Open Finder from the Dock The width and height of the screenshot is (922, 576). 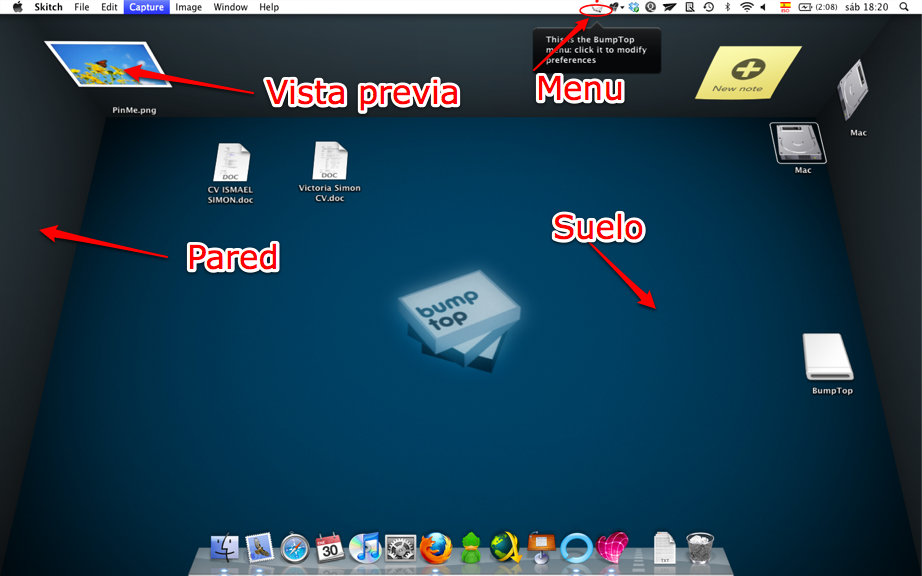[225, 548]
